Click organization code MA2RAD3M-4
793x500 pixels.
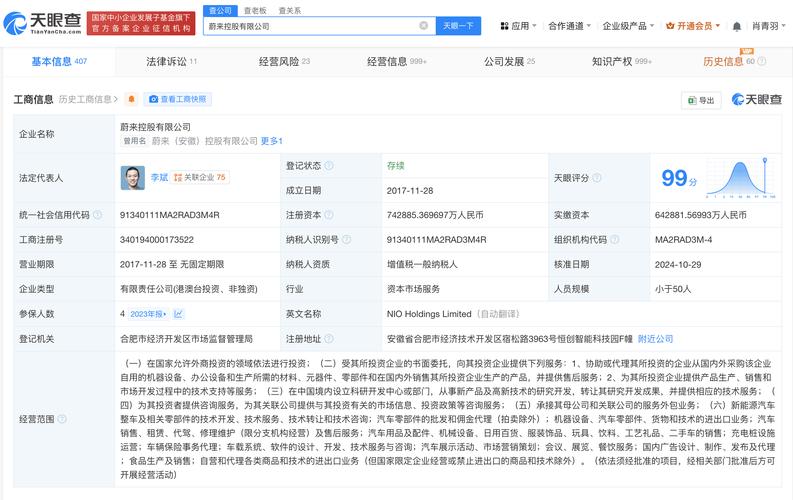click(683, 240)
